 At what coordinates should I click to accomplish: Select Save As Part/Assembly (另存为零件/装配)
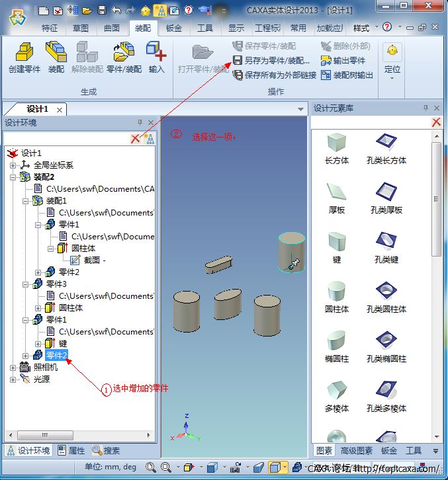[x=271, y=60]
